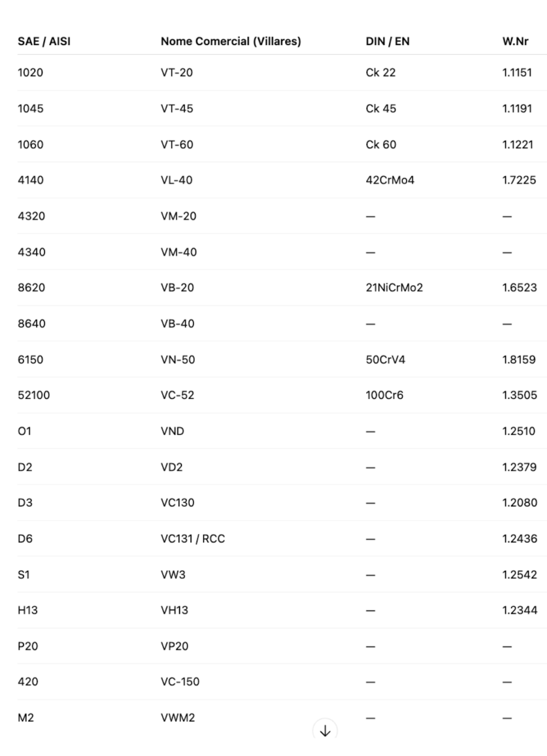Viewport: 547px width, 756px height.
Task: Select the 42CrMo4 cell
Action: pos(390,180)
